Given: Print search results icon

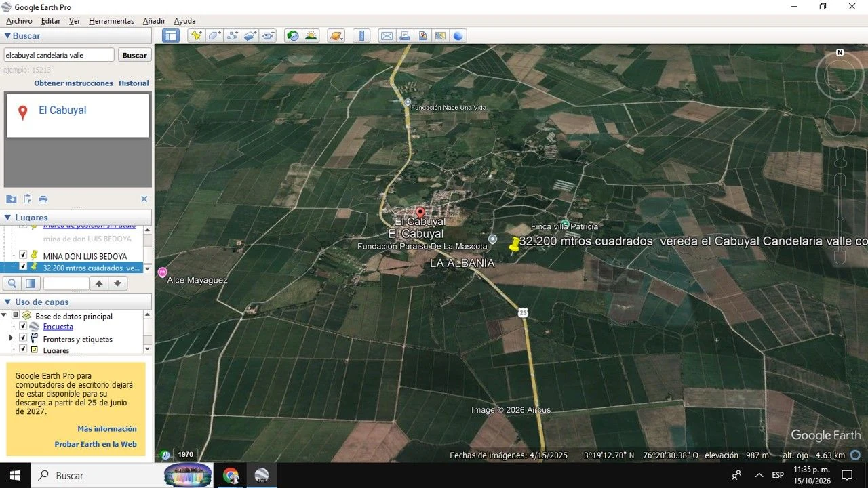Looking at the screenshot, I should pos(43,199).
